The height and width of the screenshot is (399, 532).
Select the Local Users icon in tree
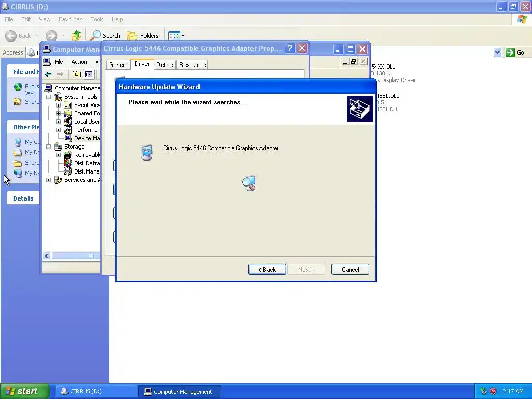tap(68, 122)
